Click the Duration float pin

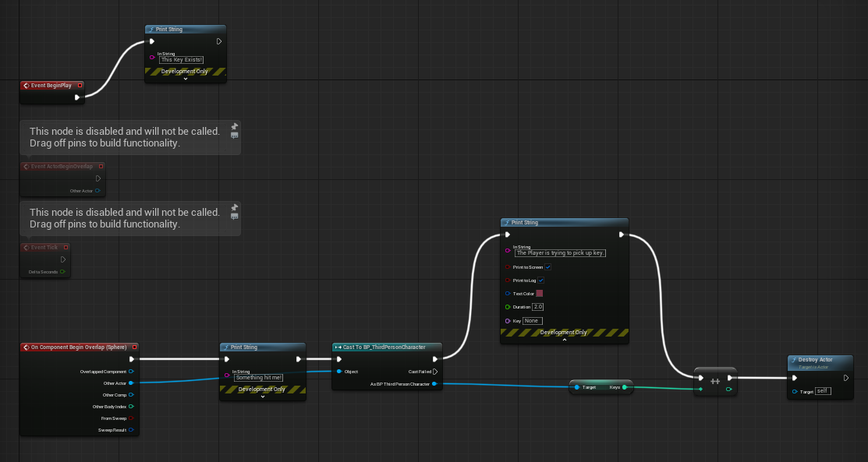pos(508,307)
